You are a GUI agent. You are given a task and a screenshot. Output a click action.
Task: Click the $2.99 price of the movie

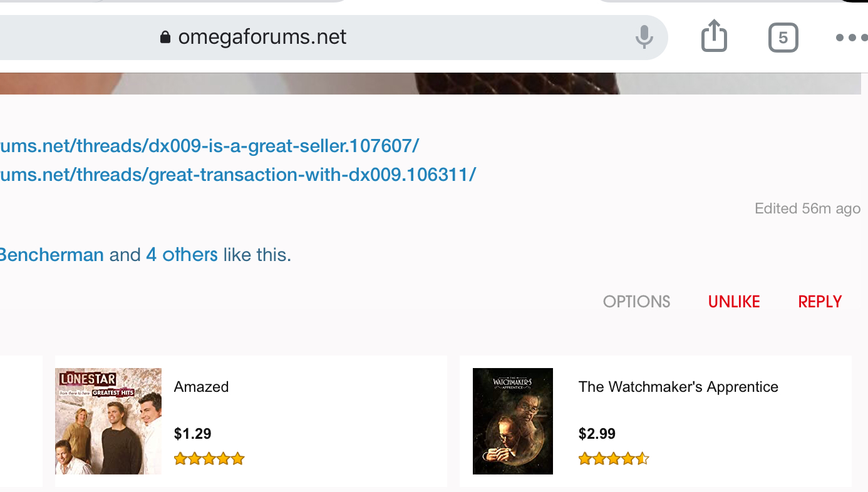[597, 433]
